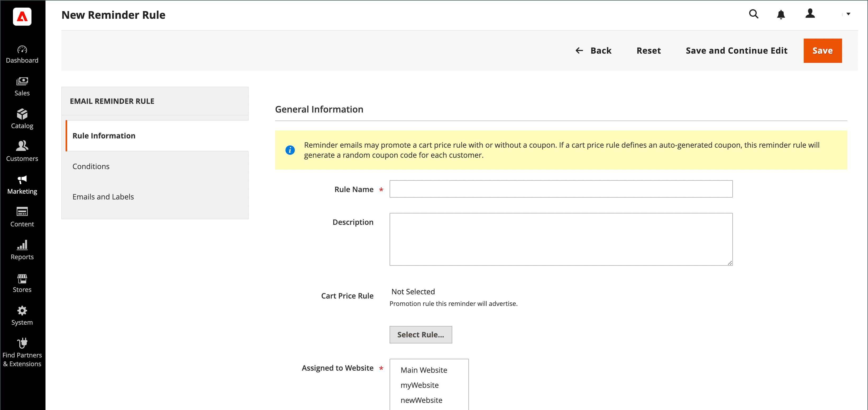Open the Reports bar chart icon

click(x=22, y=245)
